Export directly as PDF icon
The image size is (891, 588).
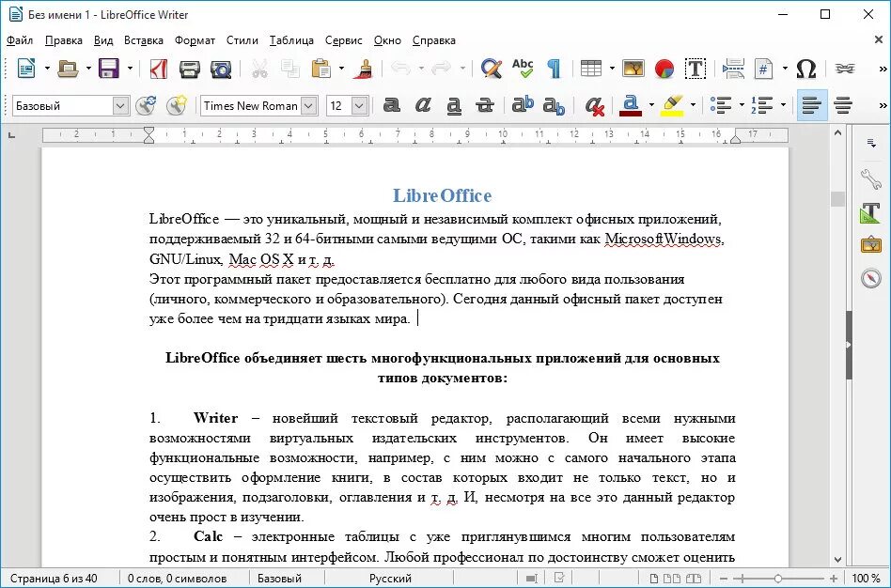coord(159,69)
